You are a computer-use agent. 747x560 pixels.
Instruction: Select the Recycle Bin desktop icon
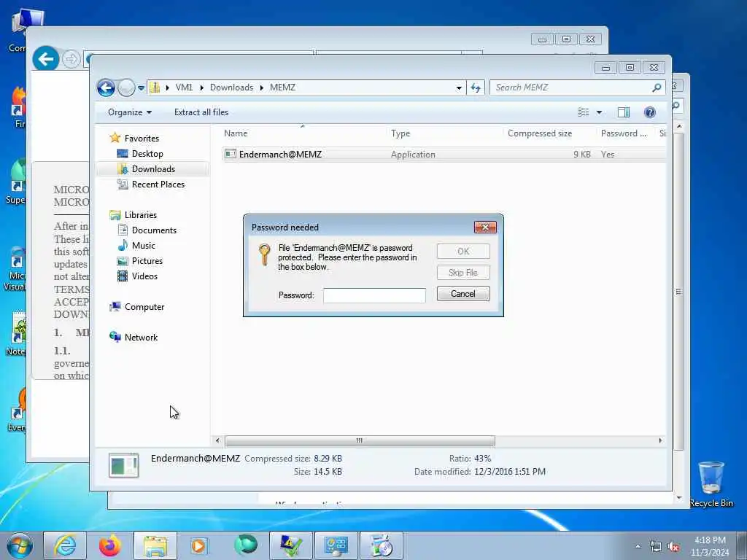tap(711, 484)
